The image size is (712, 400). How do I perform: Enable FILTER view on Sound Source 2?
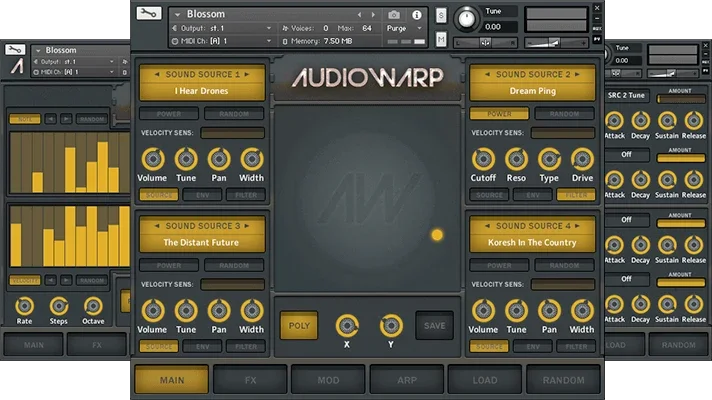point(576,195)
